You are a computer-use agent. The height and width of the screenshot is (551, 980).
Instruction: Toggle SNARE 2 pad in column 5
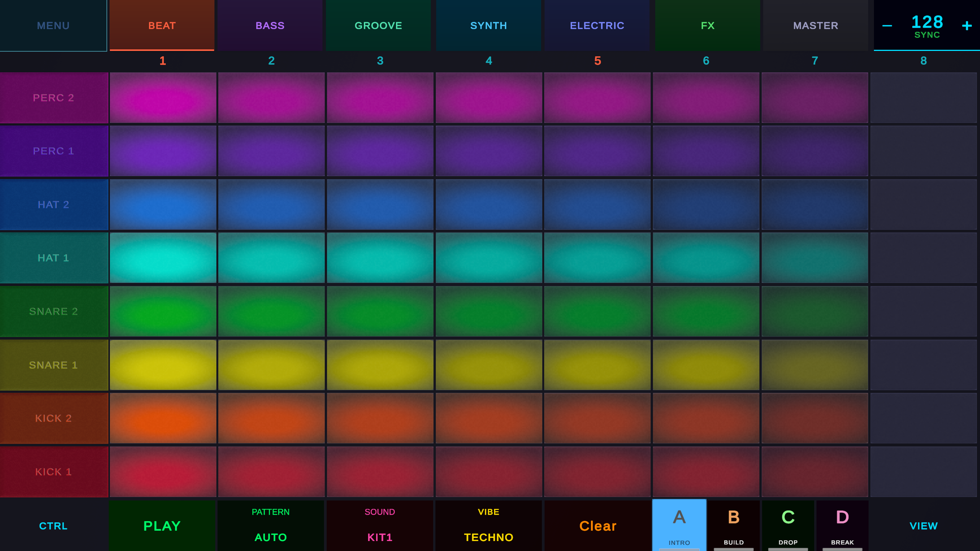tap(597, 311)
